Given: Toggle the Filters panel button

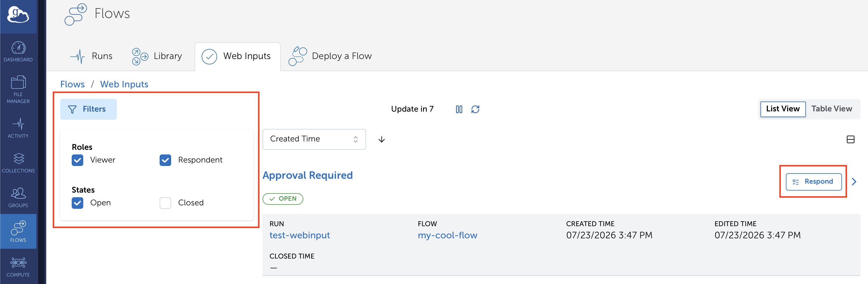Looking at the screenshot, I should tap(88, 109).
